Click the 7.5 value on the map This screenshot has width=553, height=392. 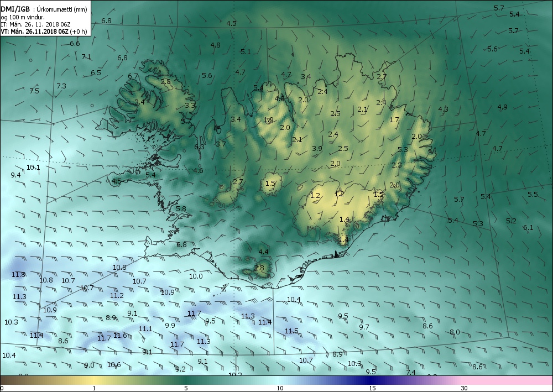coord(34,91)
